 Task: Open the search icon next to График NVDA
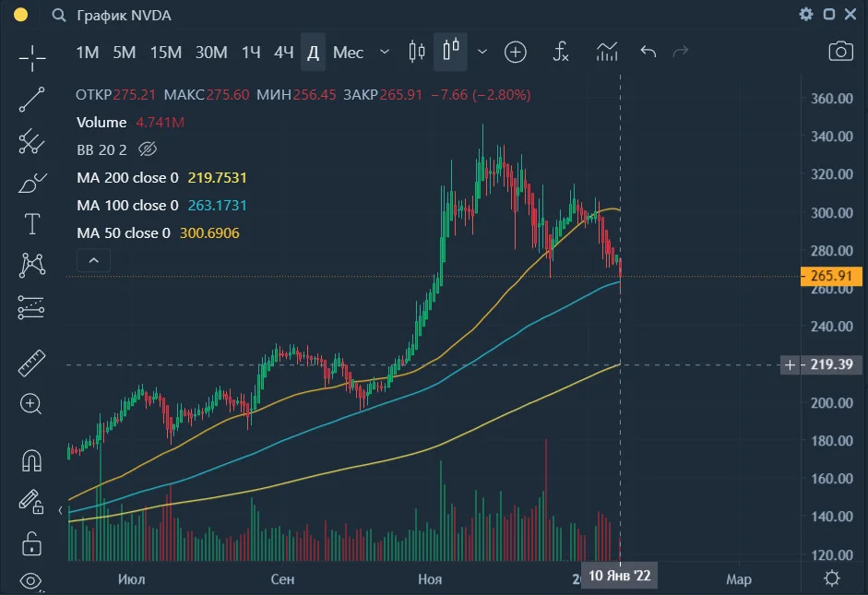(x=59, y=16)
